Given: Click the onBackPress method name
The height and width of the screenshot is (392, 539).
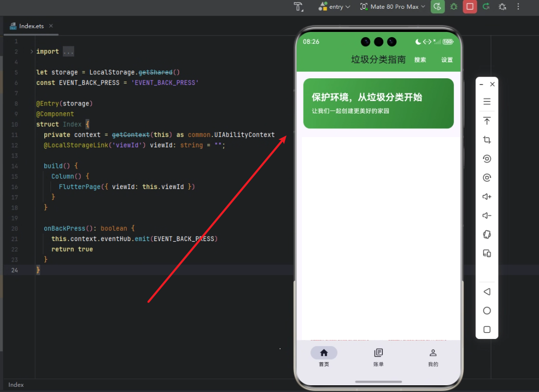Looking at the screenshot, I should coord(64,229).
